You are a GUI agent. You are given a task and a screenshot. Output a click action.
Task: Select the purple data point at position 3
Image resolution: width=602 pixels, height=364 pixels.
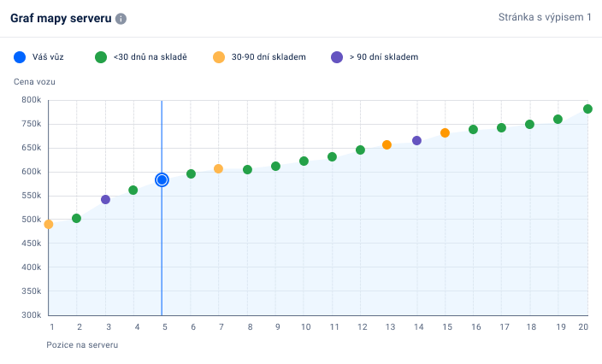(x=105, y=199)
